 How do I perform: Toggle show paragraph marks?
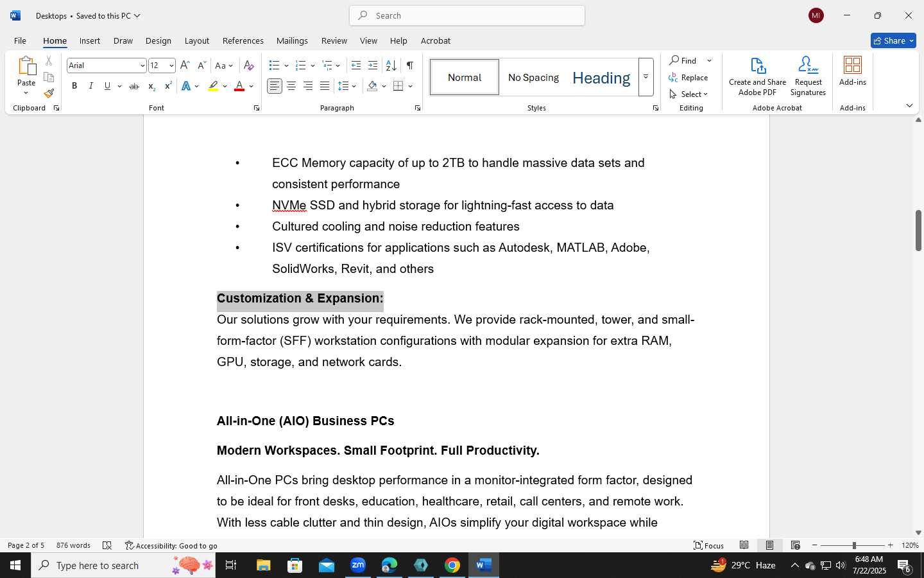pos(410,66)
